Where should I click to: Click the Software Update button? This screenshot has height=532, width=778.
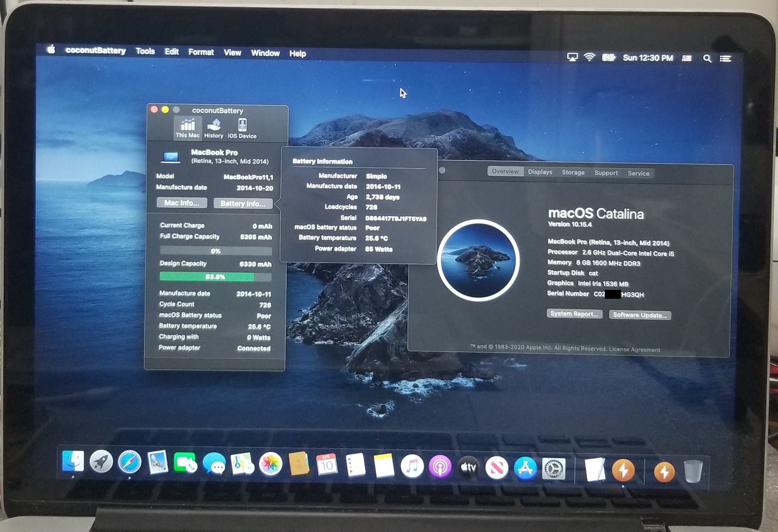pos(640,315)
